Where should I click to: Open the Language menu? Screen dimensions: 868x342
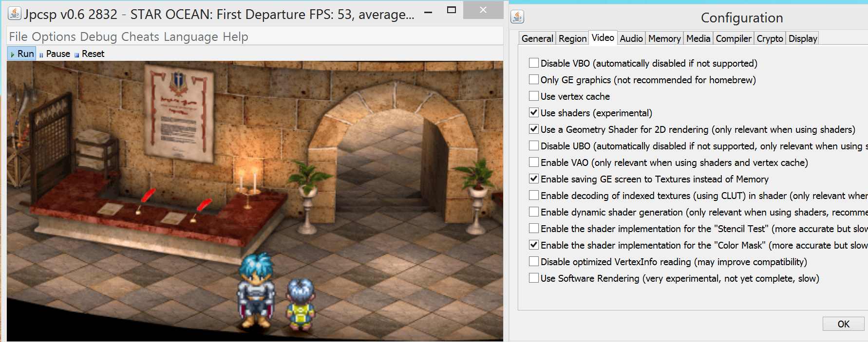(x=191, y=37)
